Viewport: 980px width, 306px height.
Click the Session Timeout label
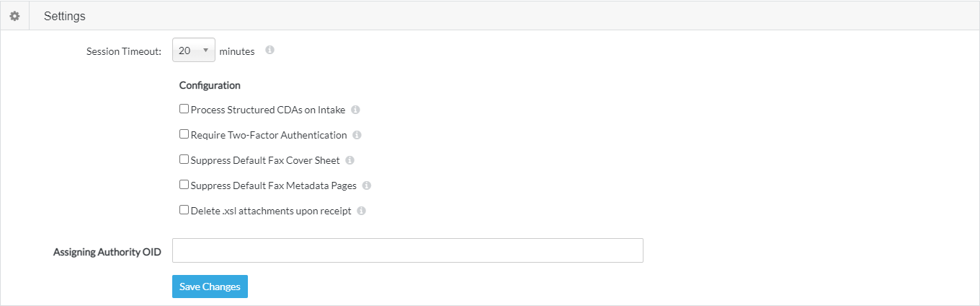pyautogui.click(x=124, y=51)
